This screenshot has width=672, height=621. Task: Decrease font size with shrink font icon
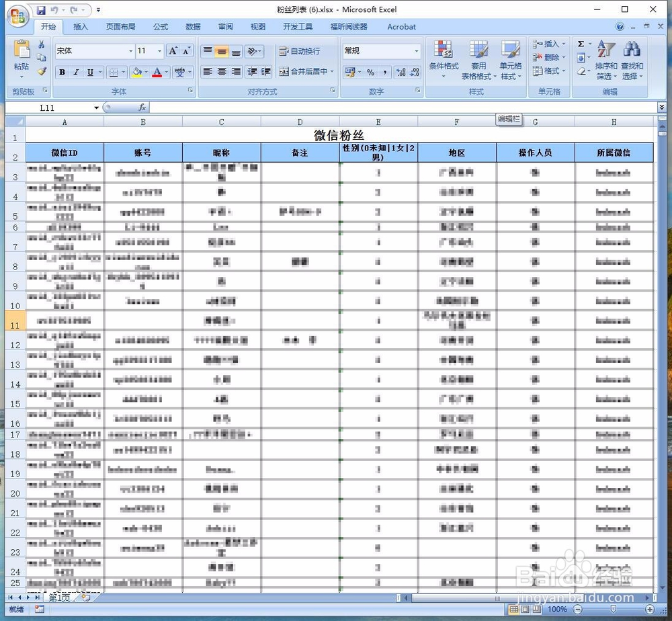click(x=186, y=51)
